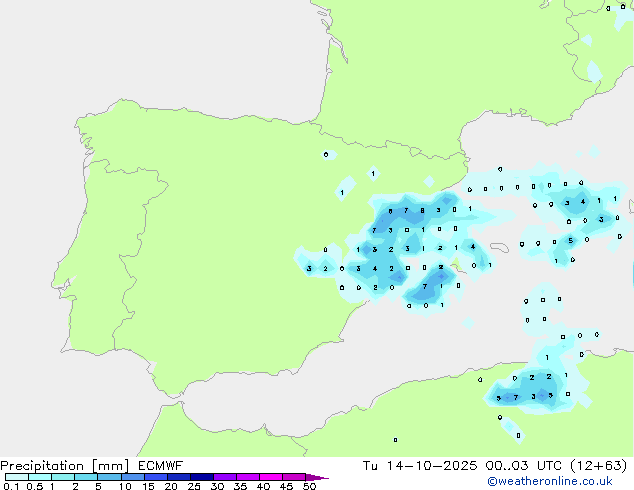This screenshot has width=634, height=490.
Task: Click the date 'Tu 14-10-2025' text
Action: (x=420, y=466)
